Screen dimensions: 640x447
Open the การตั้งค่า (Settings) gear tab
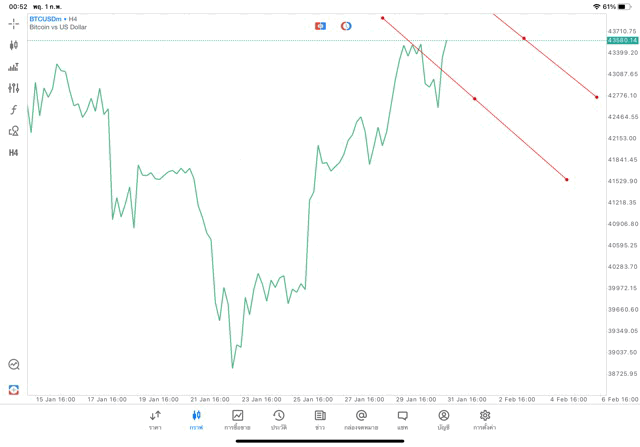485,419
